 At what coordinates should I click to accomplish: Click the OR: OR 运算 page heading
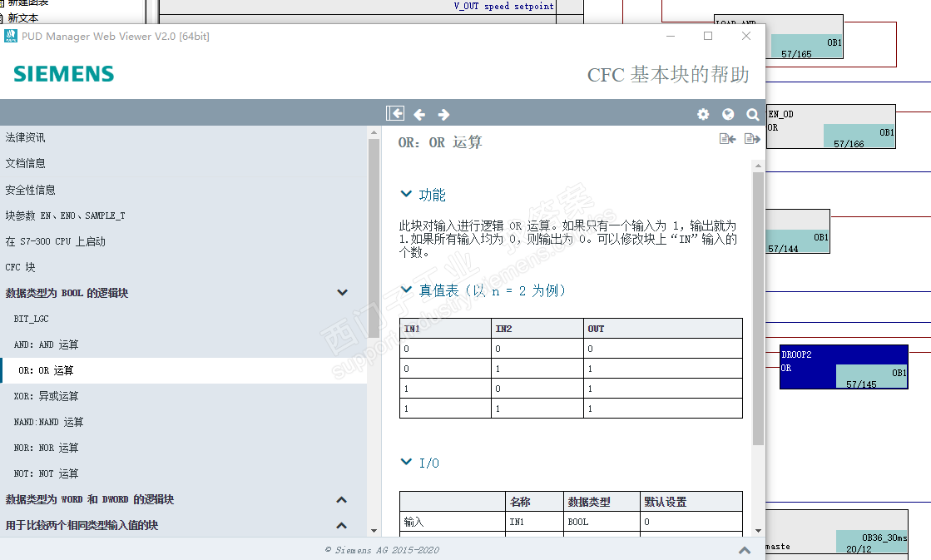pos(440,142)
